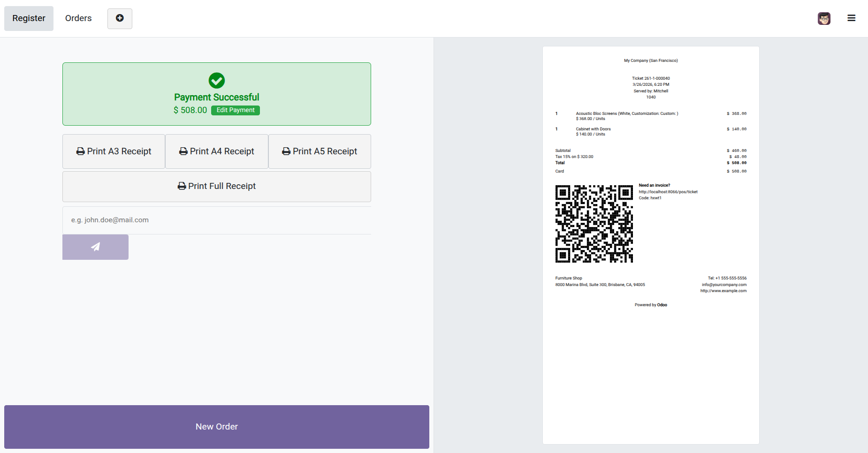Send receipt with paper plane button
Image resolution: width=868 pixels, height=453 pixels.
pos(95,247)
